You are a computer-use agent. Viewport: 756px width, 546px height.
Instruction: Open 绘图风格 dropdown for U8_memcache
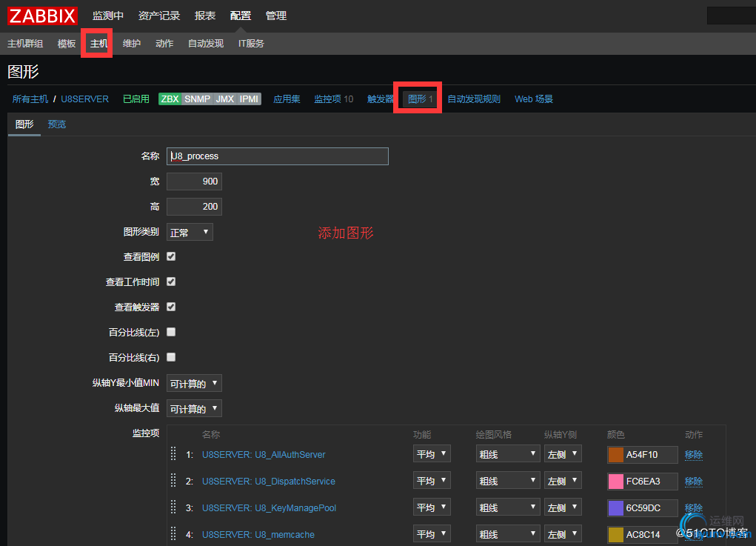[508, 533]
